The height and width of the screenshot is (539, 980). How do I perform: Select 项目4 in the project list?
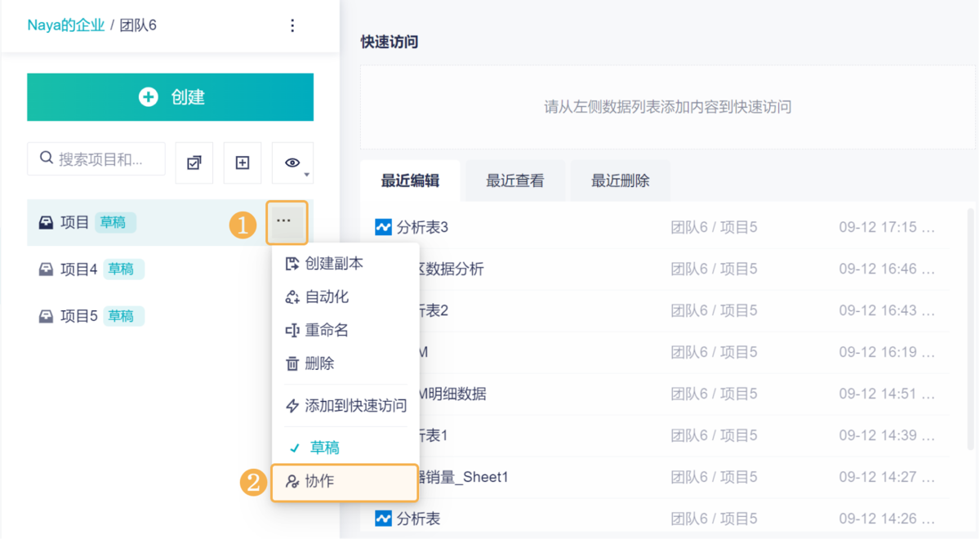click(x=79, y=269)
